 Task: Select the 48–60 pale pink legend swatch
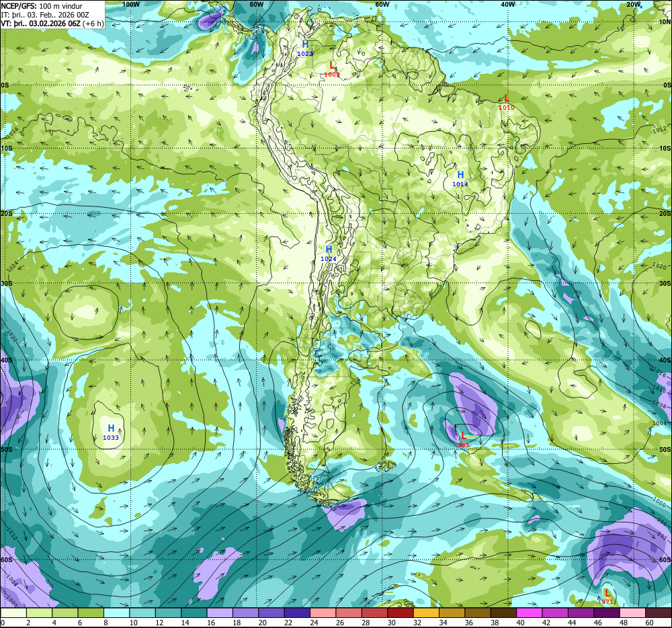click(632, 613)
